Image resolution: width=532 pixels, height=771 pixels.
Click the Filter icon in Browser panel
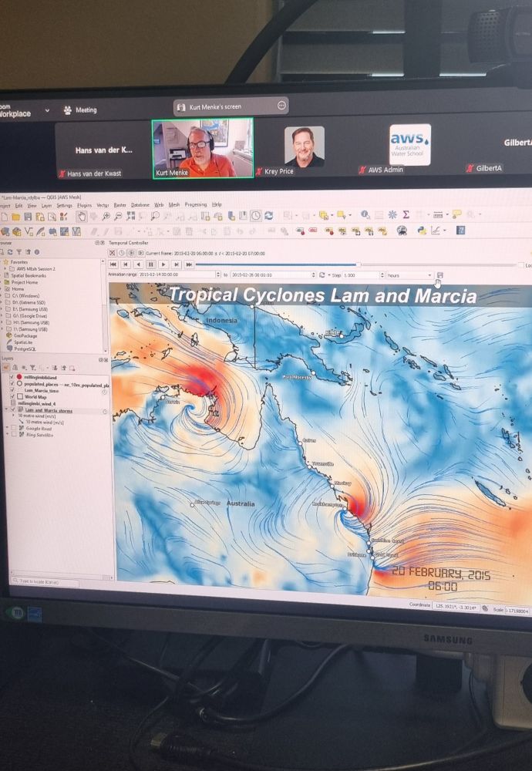[19, 252]
